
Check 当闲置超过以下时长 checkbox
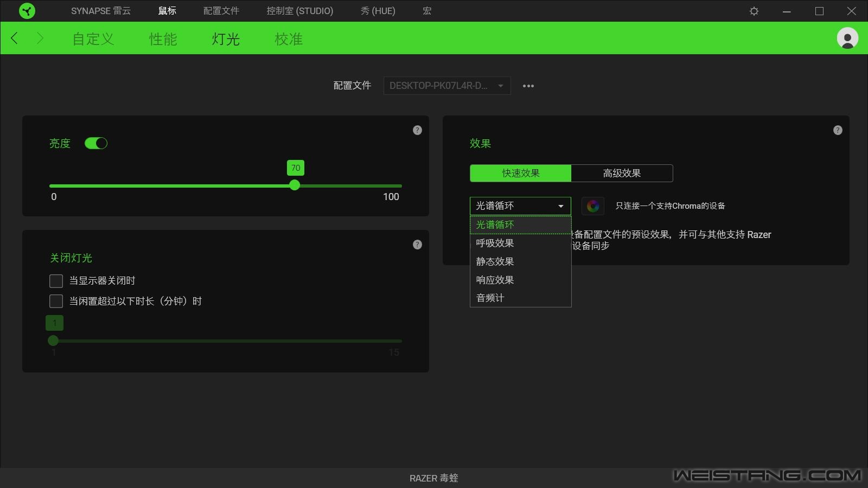[56, 301]
